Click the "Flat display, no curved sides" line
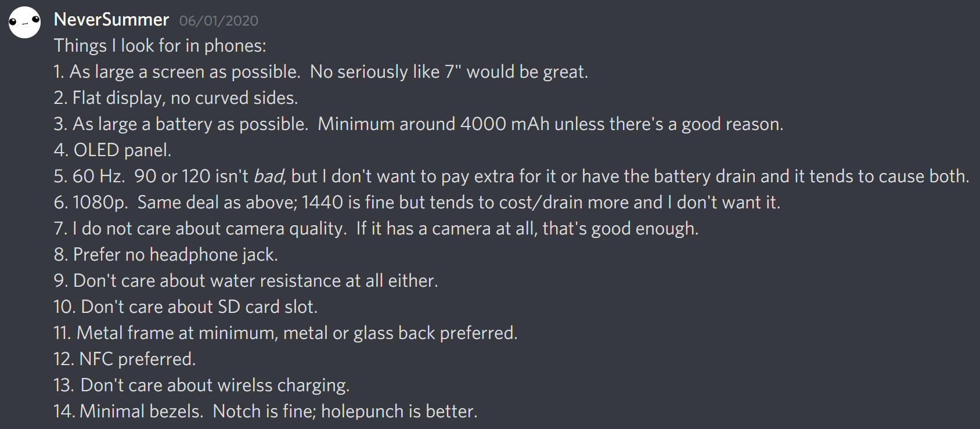Screen dimensions: 980x429 (x=176, y=98)
